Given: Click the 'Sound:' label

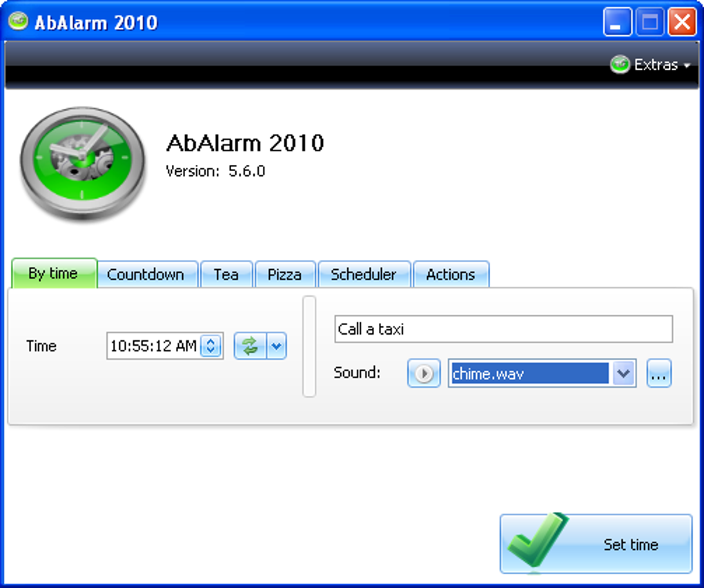Looking at the screenshot, I should tap(357, 373).
